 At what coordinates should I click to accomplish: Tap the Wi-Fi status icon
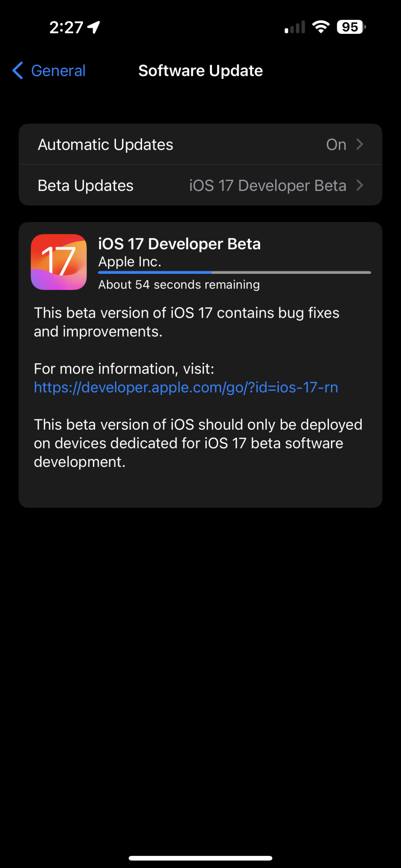point(321,27)
